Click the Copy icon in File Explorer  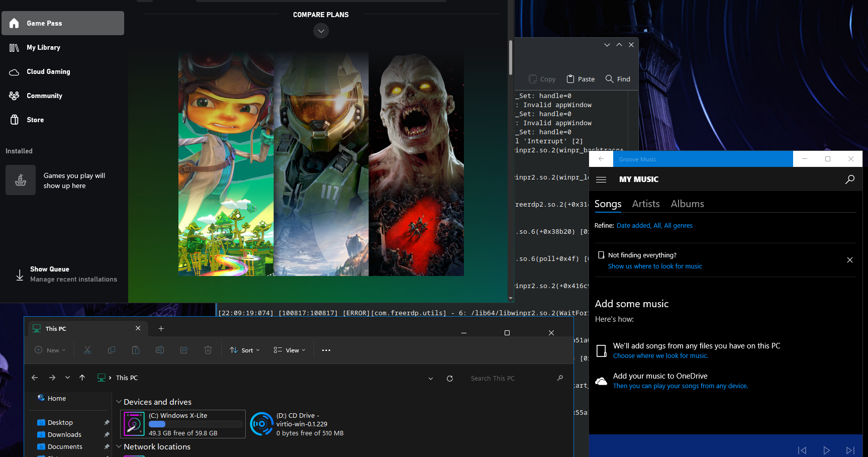[112, 350]
